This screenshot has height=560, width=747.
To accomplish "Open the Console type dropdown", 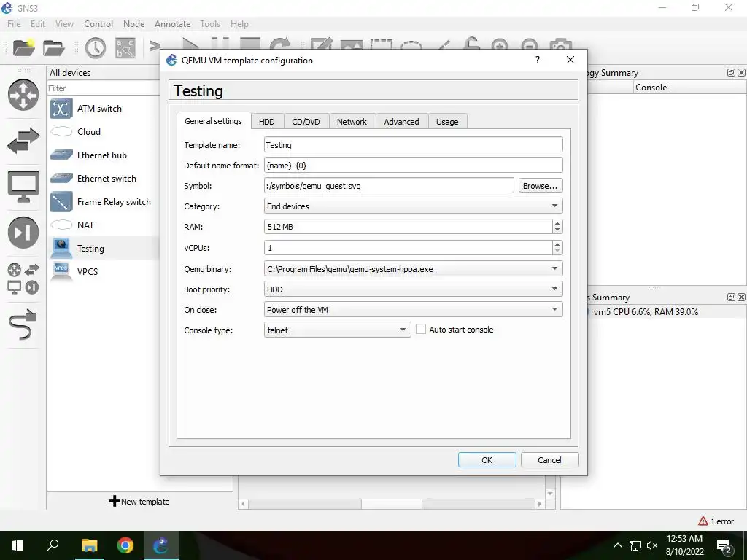I will pyautogui.click(x=337, y=330).
